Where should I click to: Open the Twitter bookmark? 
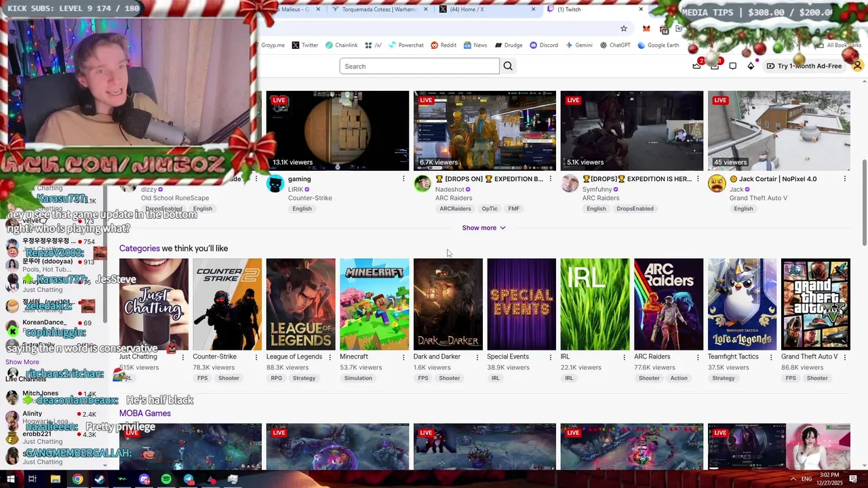click(305, 45)
